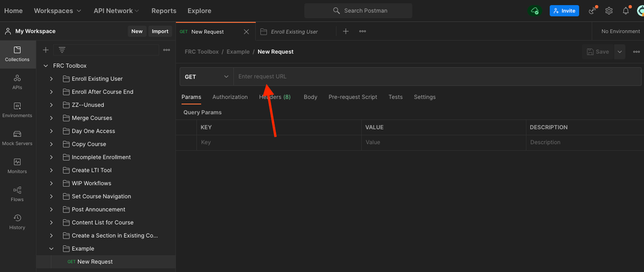The image size is (644, 272).
Task: Open the Environments sidebar section
Action: tap(17, 109)
